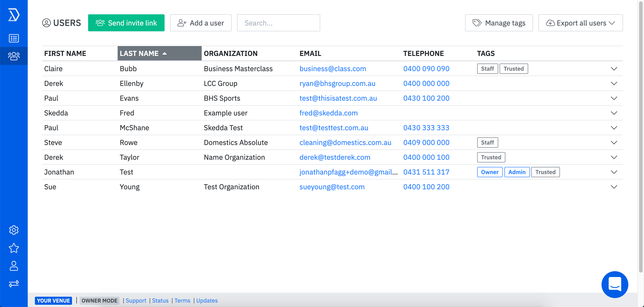Expand Claire Bubb's row chevron

614,68
